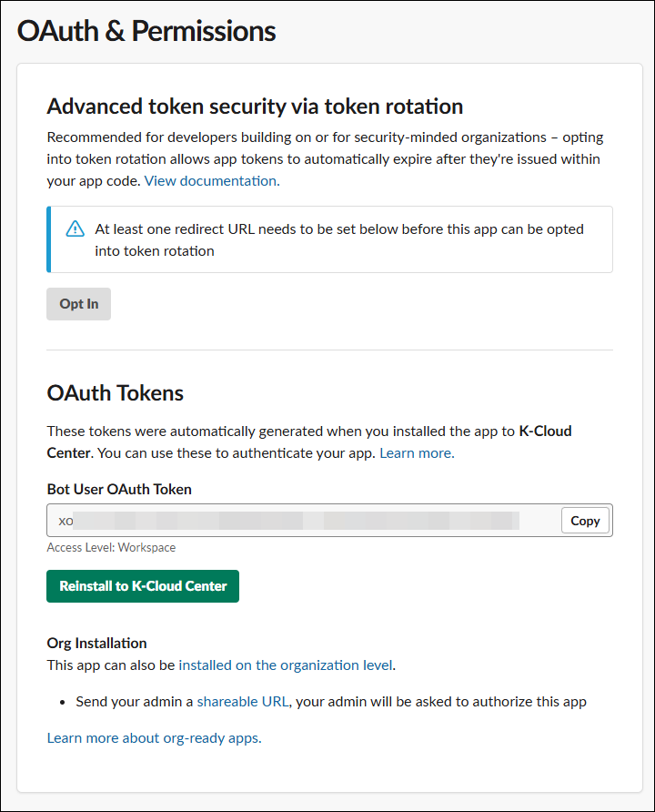The height and width of the screenshot is (812, 655).
Task: Click the warning triangle icon in the alert
Action: coord(76,229)
